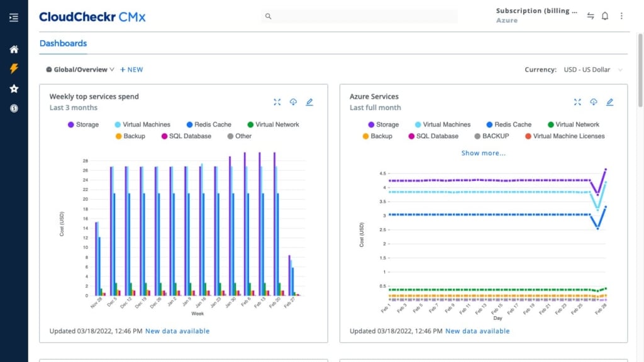The height and width of the screenshot is (362, 644).
Task: Open the notifications bell
Action: [x=605, y=16]
